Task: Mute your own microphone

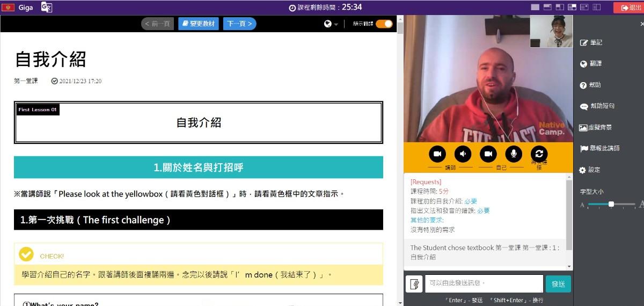Action: [514, 154]
